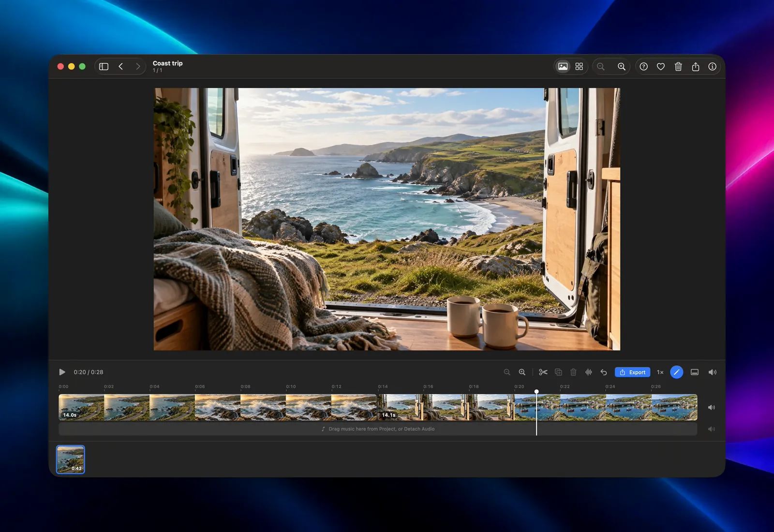Click the playhead handle on the timeline
Viewport: 774px width, 532px height.
pos(536,392)
